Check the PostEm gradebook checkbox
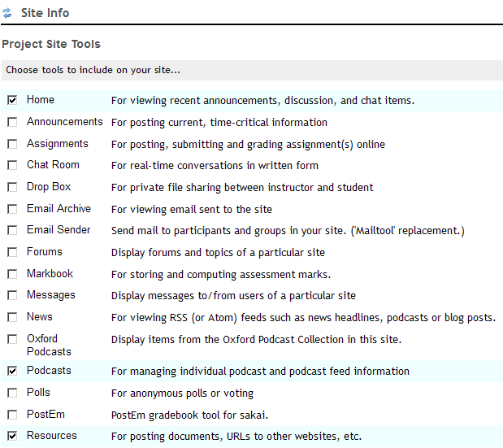Image resolution: width=503 pixels, height=448 pixels. pos(12,415)
